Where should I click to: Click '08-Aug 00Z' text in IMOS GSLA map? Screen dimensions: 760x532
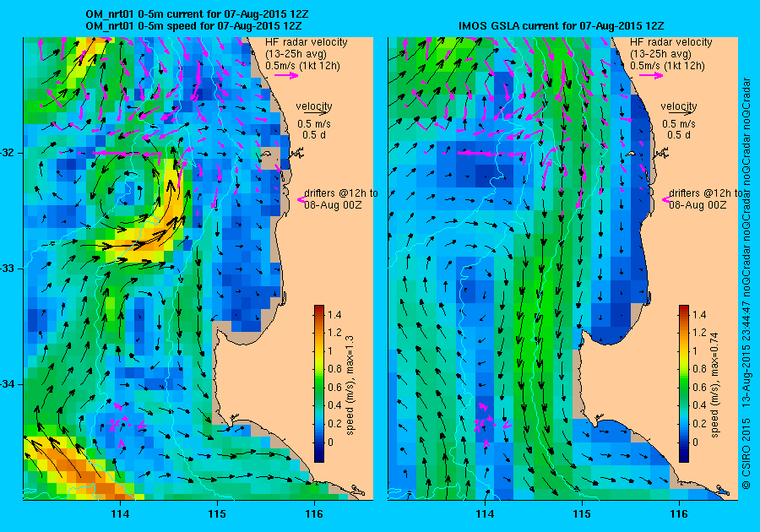[698, 204]
